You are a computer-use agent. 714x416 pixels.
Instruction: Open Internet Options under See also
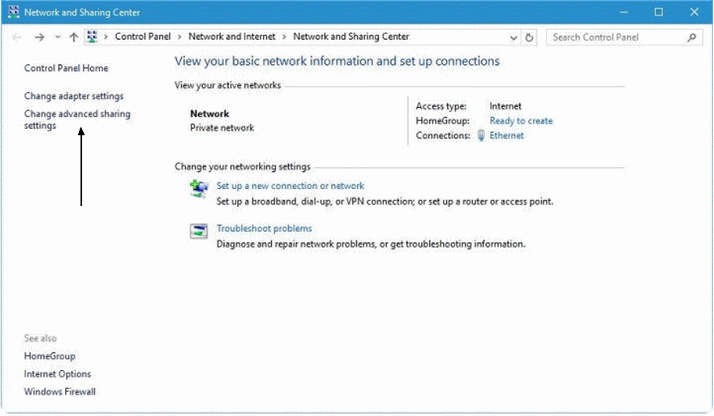[57, 374]
